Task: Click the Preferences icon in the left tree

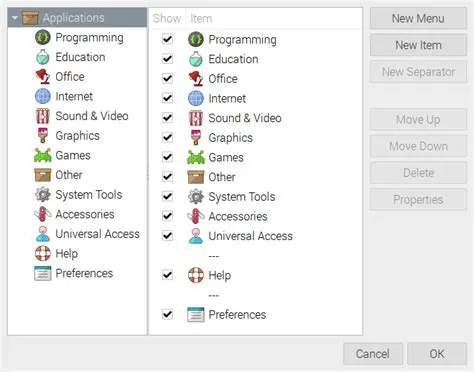Action: tap(43, 273)
